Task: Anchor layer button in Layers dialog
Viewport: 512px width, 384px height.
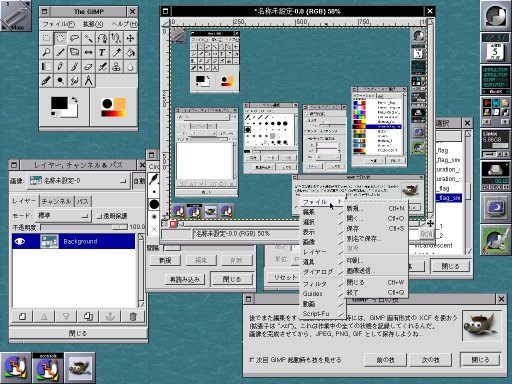Action: (x=110, y=316)
